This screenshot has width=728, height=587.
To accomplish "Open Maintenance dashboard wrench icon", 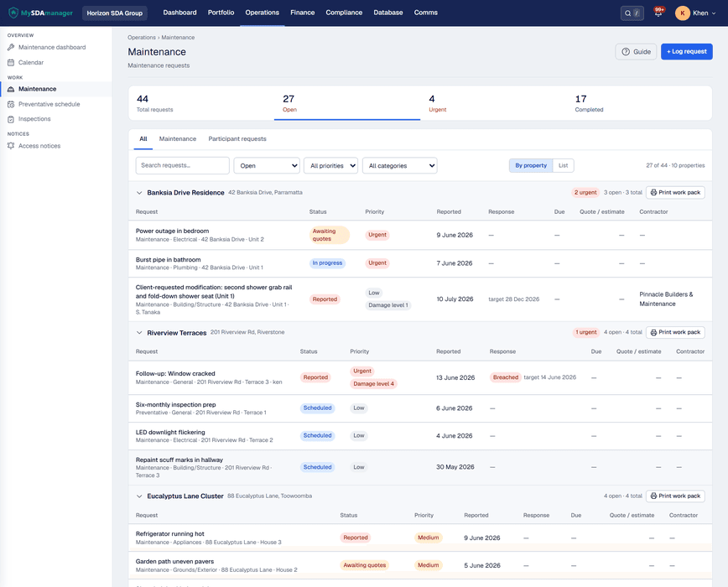I will tap(11, 47).
